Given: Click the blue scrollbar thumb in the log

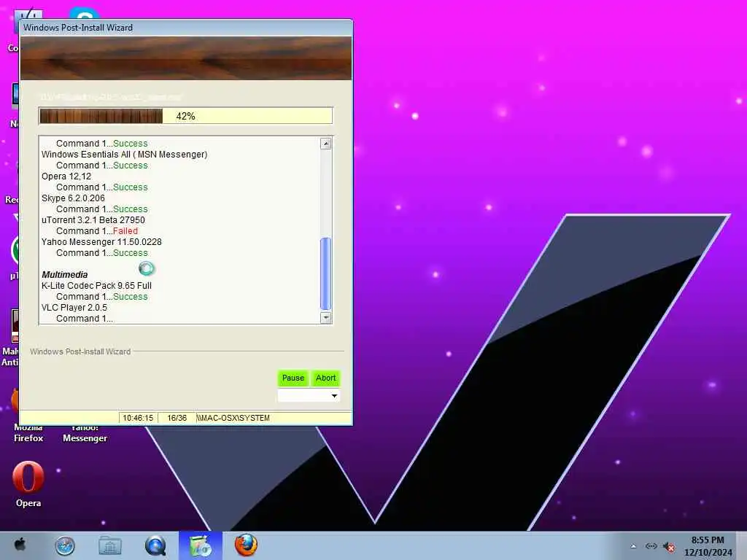Looking at the screenshot, I should click(326, 274).
